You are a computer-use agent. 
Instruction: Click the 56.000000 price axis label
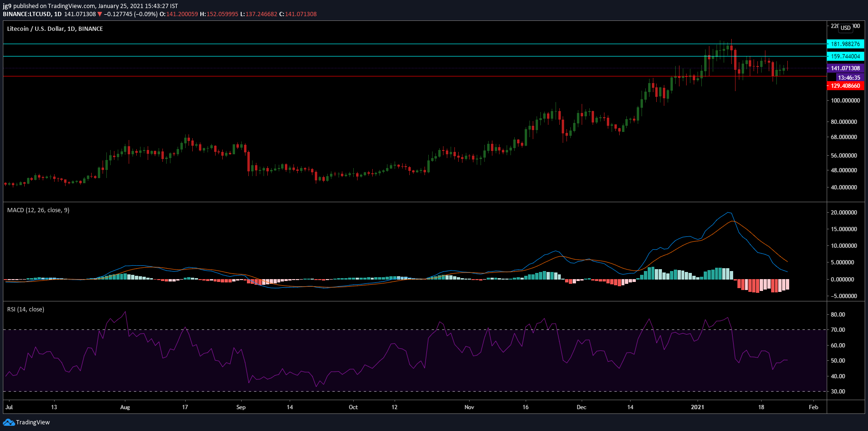coord(844,156)
